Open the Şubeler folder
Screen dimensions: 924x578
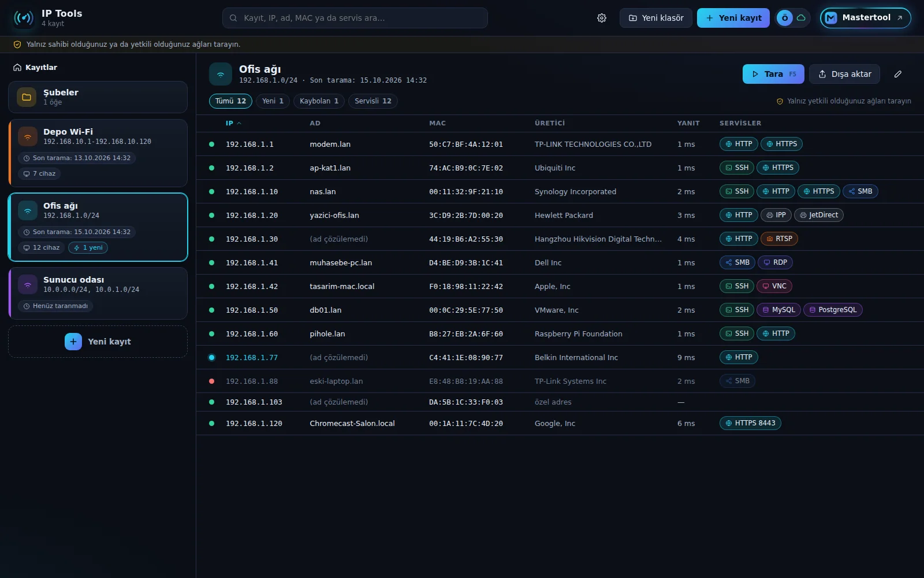coord(98,97)
